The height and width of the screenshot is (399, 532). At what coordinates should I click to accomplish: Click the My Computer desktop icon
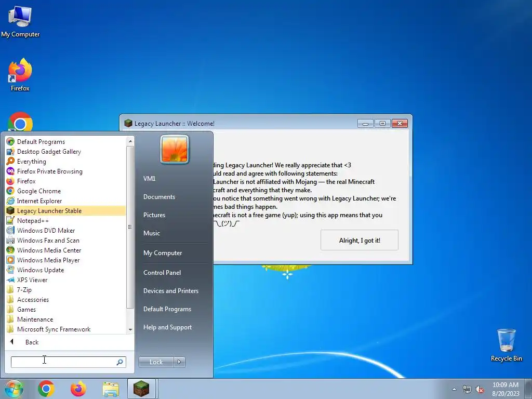point(20,21)
